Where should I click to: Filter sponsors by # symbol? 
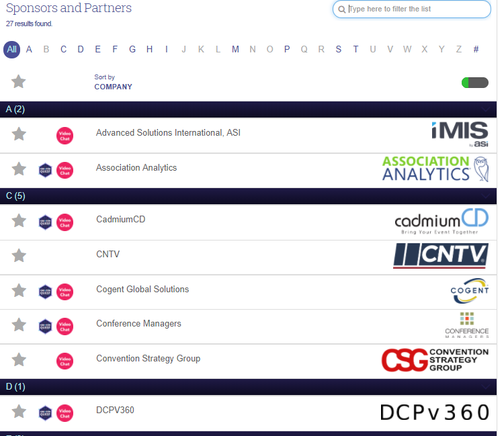click(476, 50)
